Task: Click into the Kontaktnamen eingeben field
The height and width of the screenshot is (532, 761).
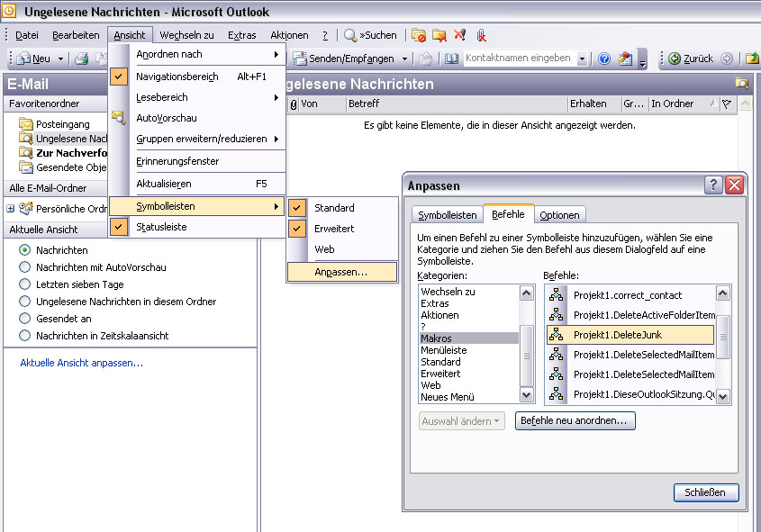Action: [x=520, y=59]
